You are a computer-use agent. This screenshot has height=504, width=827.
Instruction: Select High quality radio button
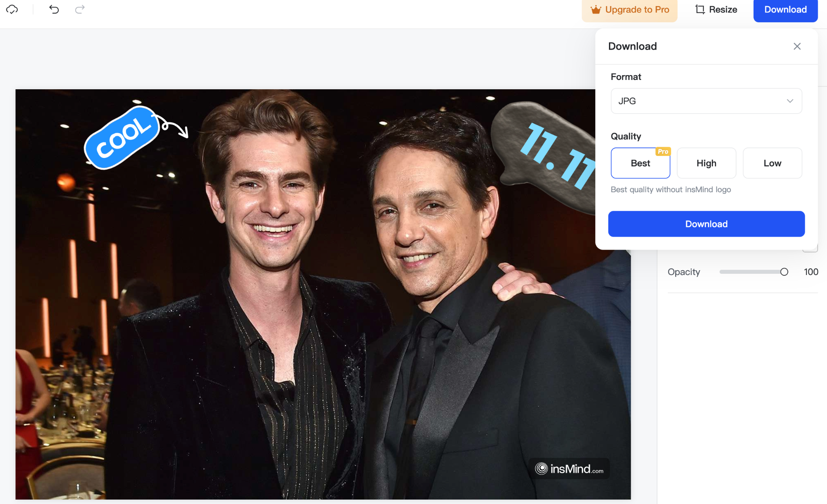pyautogui.click(x=707, y=163)
